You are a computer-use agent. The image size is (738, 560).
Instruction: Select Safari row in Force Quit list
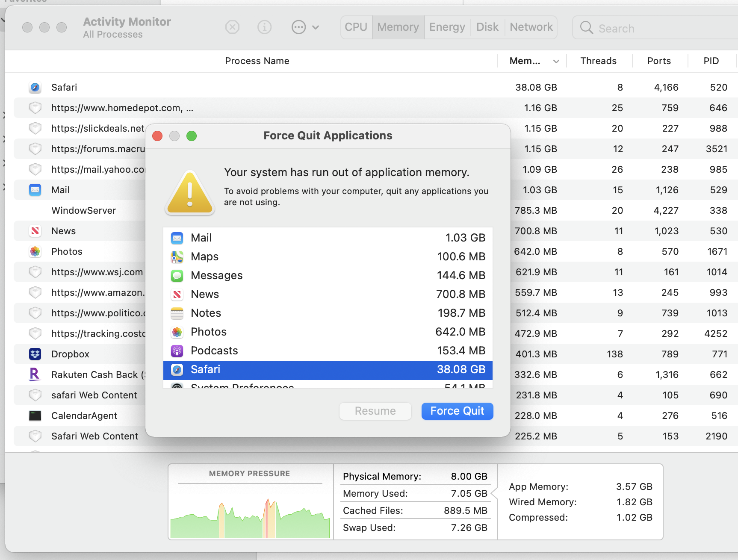[x=328, y=370]
